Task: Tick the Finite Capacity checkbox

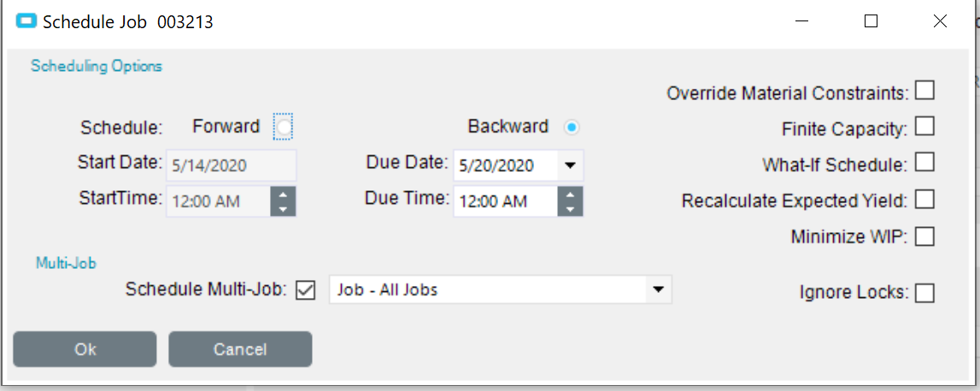Action: click(x=924, y=126)
